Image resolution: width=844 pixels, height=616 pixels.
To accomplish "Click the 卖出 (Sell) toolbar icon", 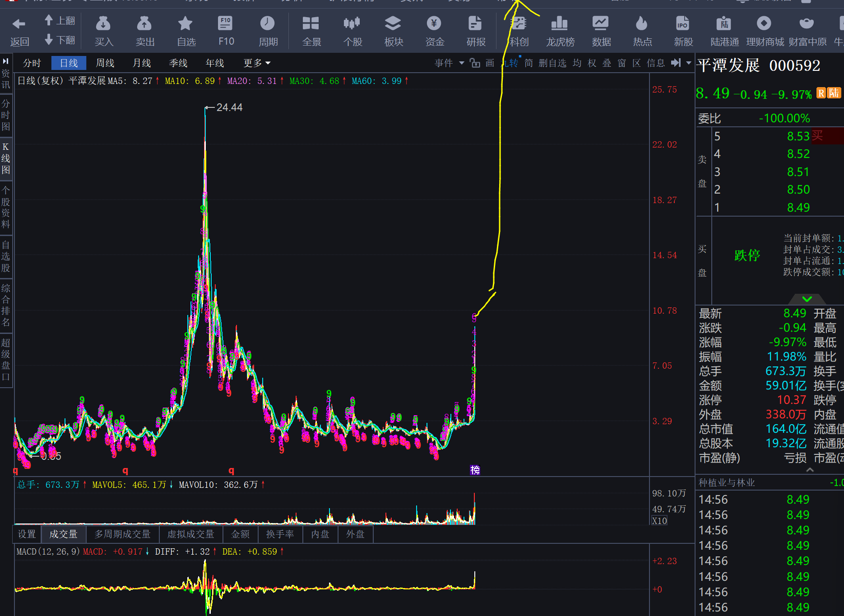I will coord(144,30).
